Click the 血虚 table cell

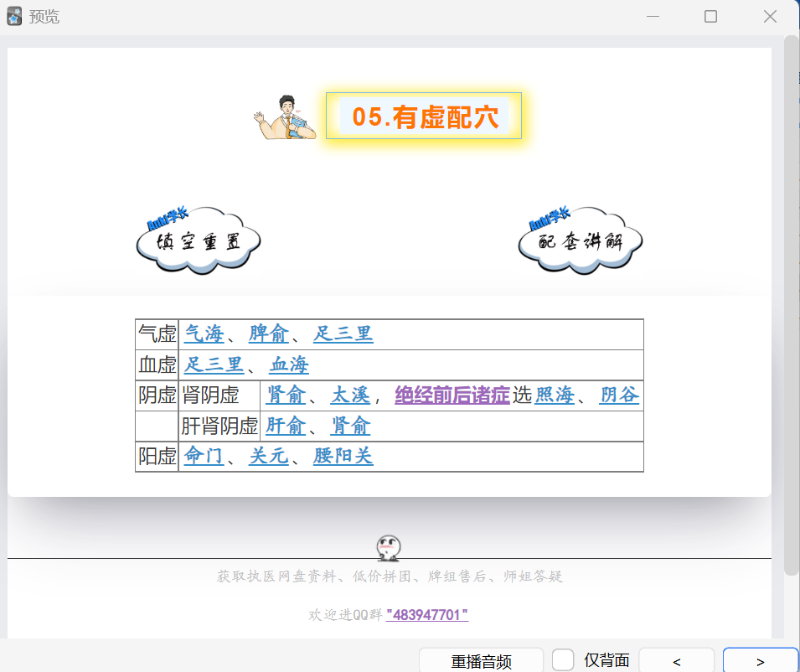[157, 364]
